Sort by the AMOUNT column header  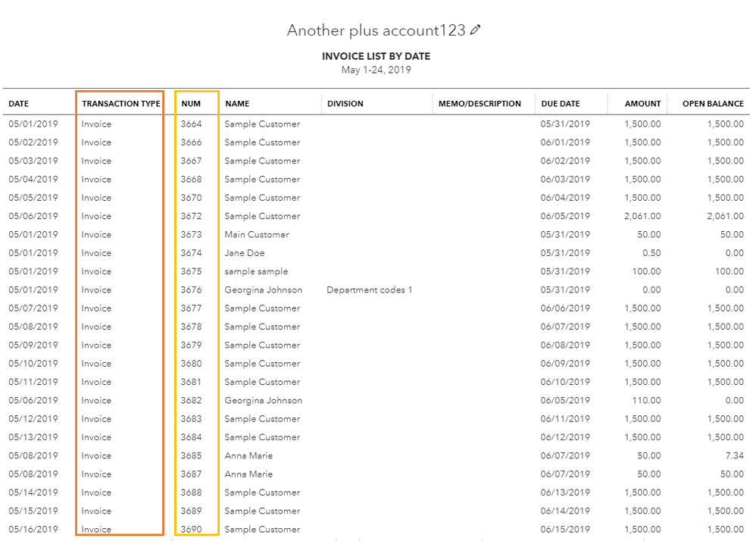642,104
